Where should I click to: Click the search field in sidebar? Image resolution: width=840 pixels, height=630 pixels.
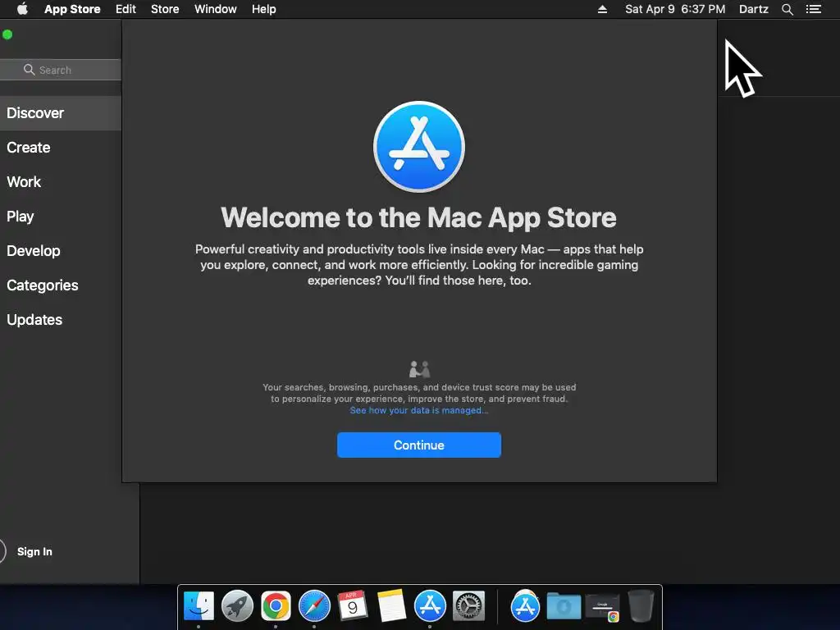61,70
